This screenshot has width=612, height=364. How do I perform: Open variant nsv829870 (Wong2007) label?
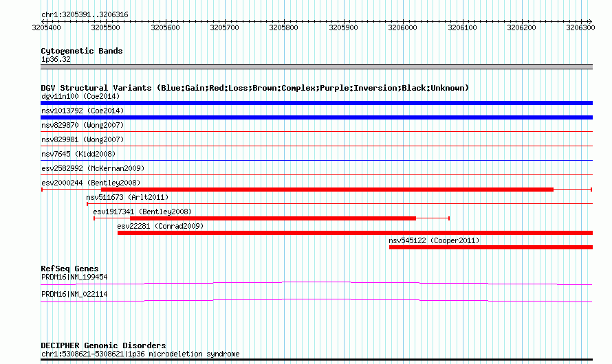coord(83,125)
